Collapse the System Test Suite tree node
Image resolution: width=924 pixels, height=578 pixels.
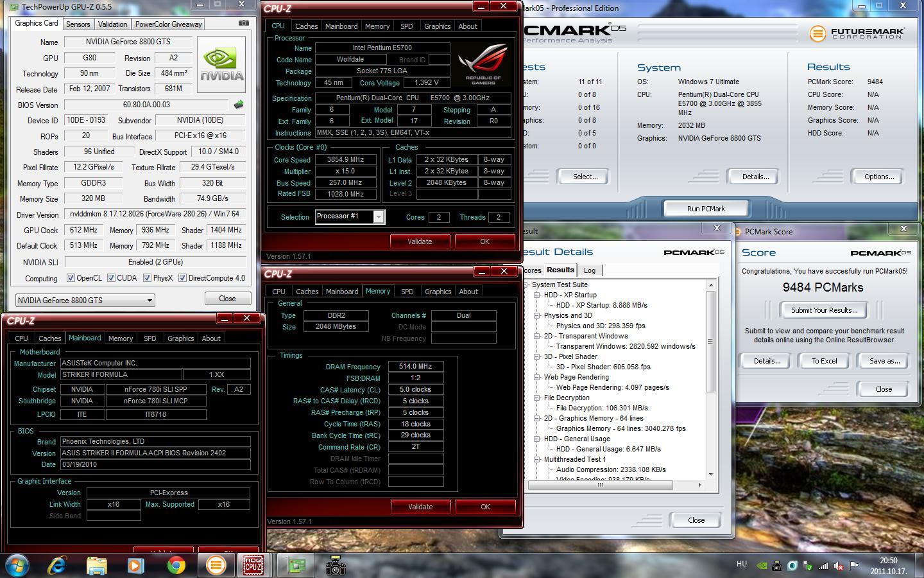(x=526, y=285)
